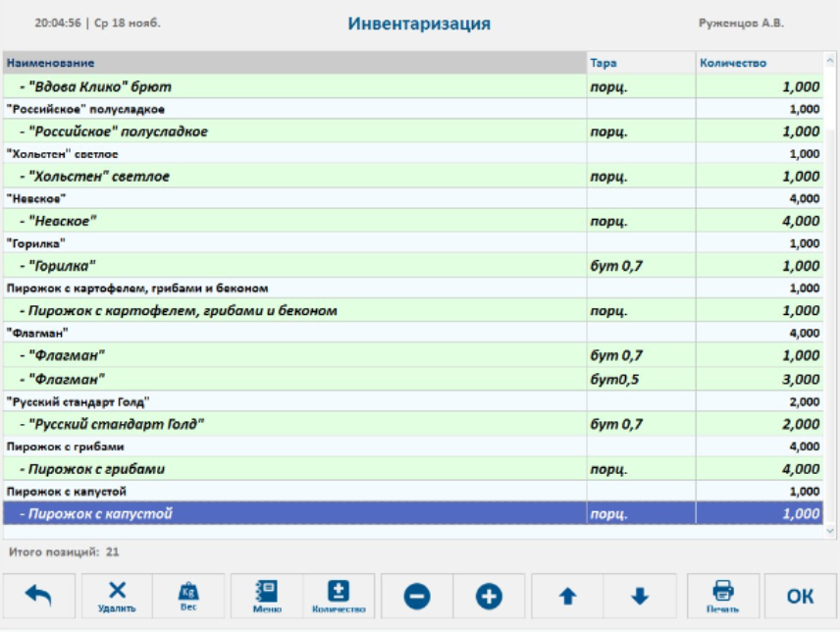Select highlighted '- Пирожок с капустой' row
The height and width of the screenshot is (632, 840).
(413, 513)
